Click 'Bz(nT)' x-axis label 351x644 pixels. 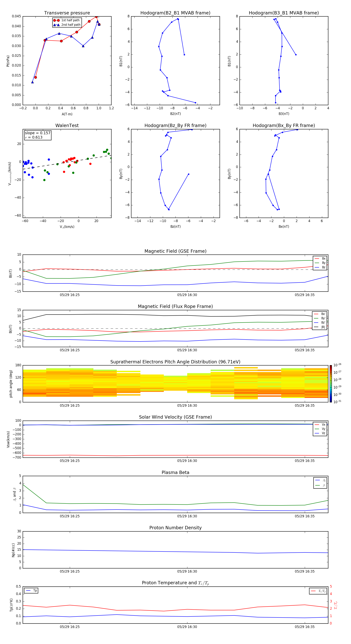coord(175,227)
